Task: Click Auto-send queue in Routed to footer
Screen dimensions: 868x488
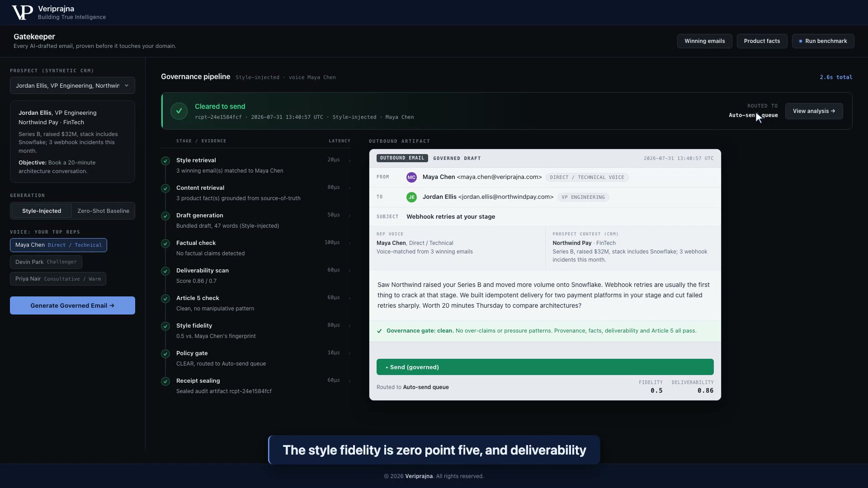Action: pyautogui.click(x=426, y=387)
